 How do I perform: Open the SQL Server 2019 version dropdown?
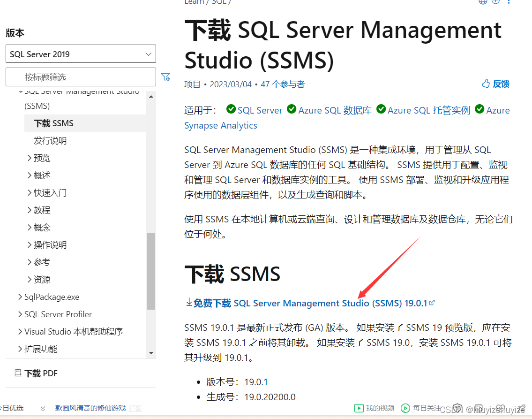tap(81, 54)
